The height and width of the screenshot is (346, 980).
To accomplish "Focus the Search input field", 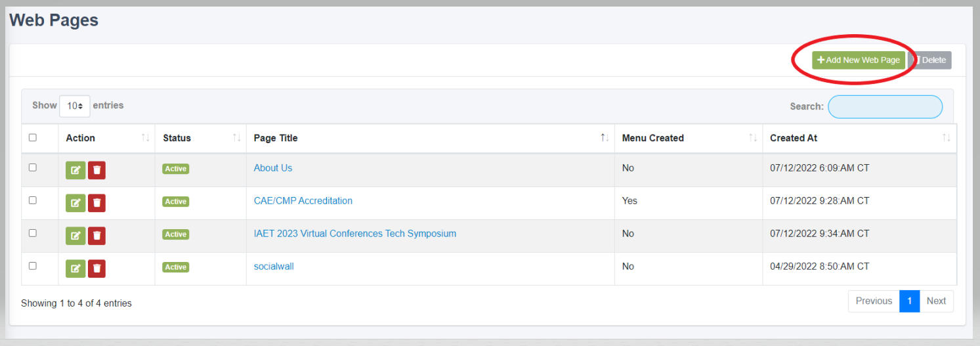I will point(885,106).
